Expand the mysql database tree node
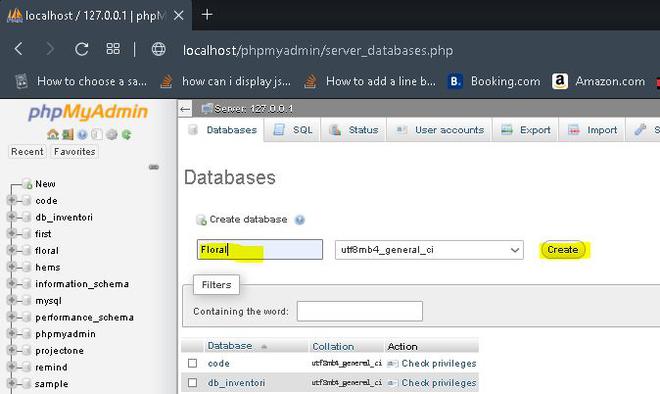Viewport: 660px width, 394px height. pos(12,300)
